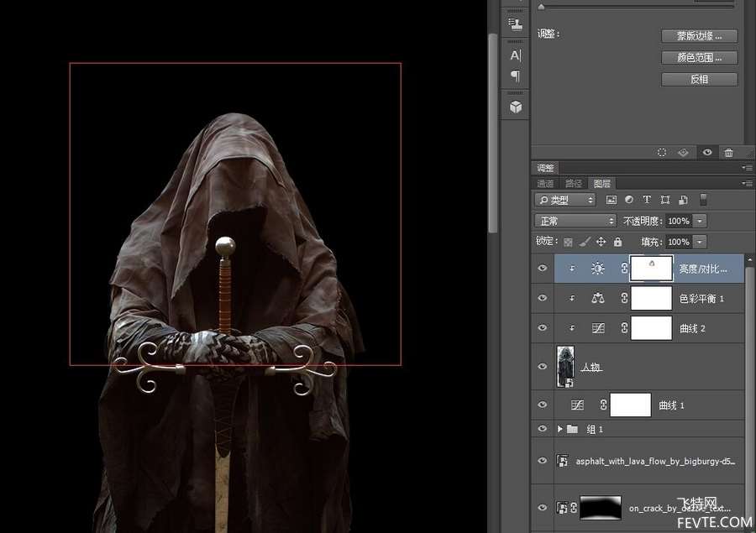Hide the on_crack_by layer
Viewport: 756px width, 533px height.
tap(543, 508)
